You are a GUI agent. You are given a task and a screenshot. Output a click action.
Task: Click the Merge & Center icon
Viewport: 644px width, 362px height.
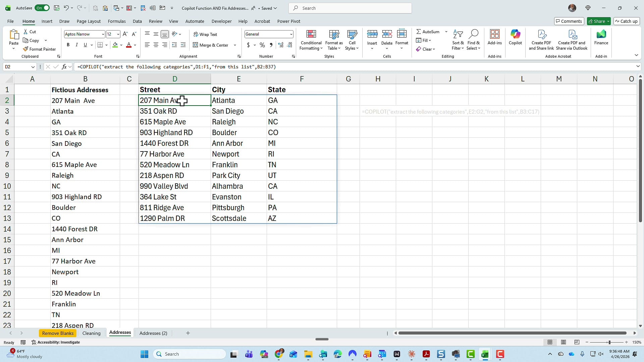211,45
